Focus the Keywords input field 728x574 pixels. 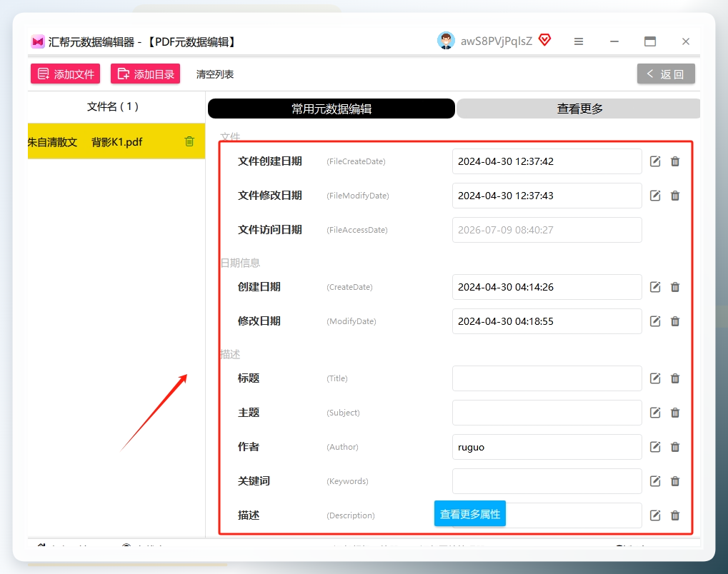(547, 481)
